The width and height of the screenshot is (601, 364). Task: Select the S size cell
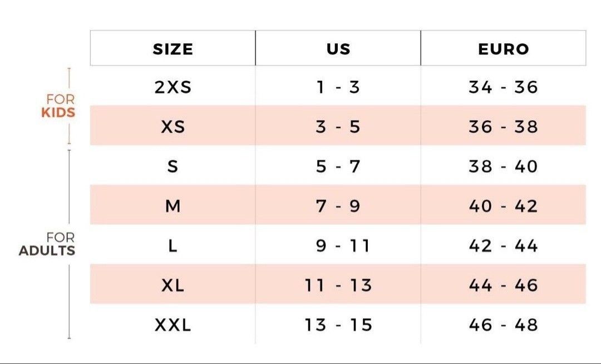(173, 166)
